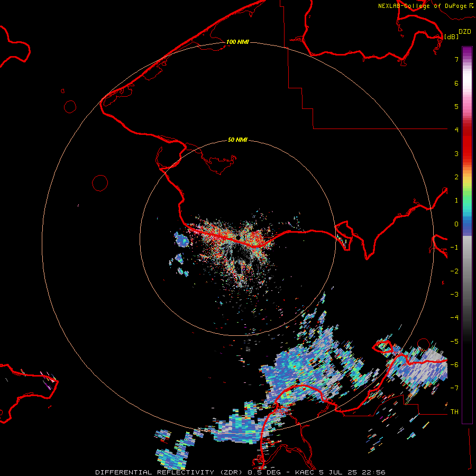Click the -2 dB value on color scale
This screenshot has height=476, width=476.
point(454,271)
